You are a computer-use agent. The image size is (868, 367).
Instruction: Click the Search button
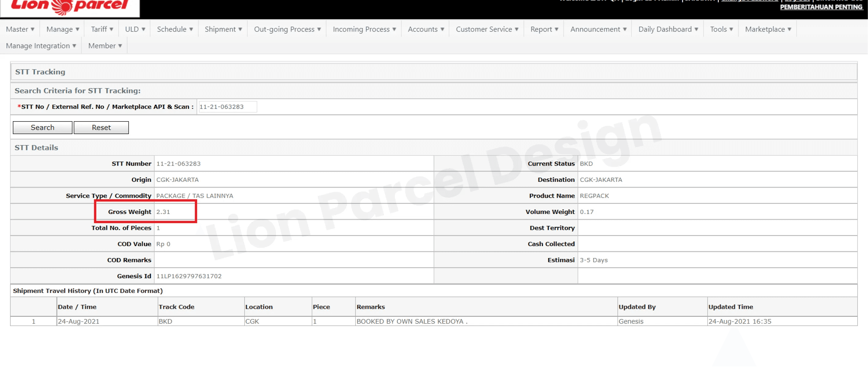coord(42,128)
